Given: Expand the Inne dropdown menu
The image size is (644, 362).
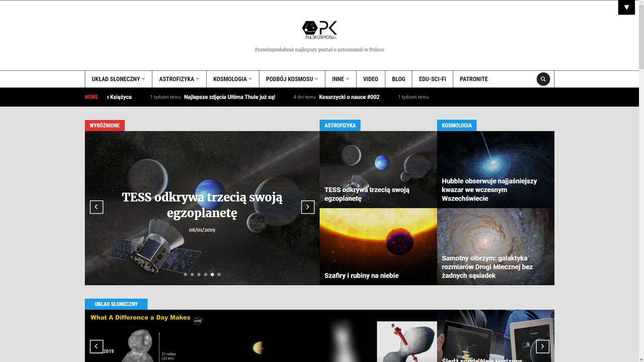Looking at the screenshot, I should tap(341, 79).
